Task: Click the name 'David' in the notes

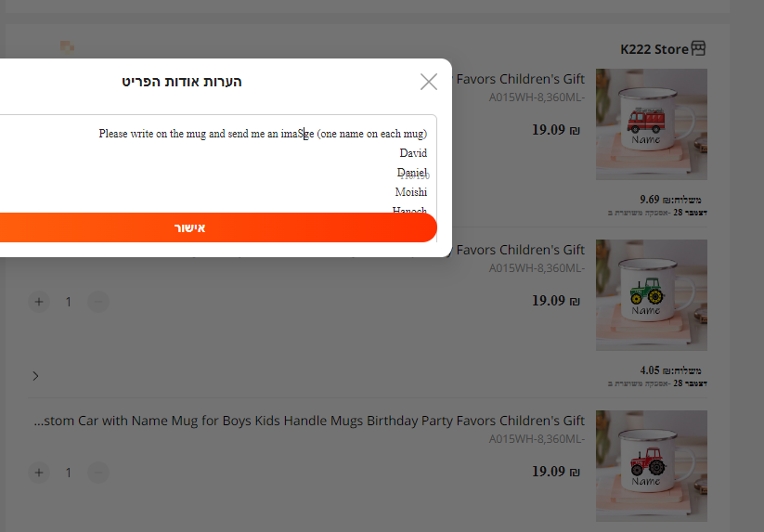Action: (413, 153)
